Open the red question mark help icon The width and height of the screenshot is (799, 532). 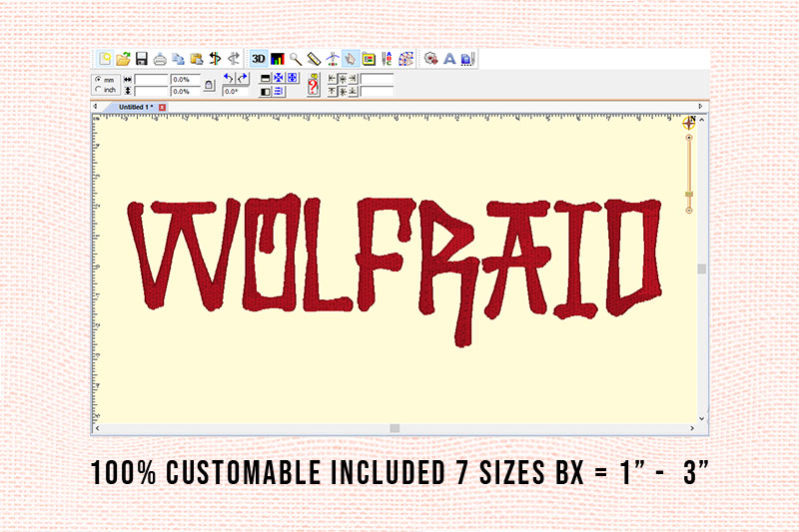coord(313,85)
